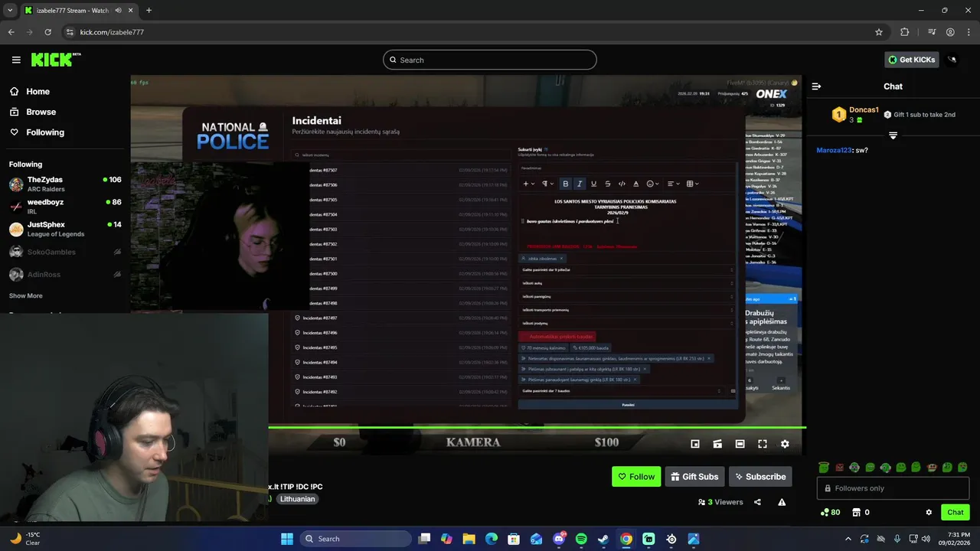Enter fullscreen on the video player
Screen dimensions: 980x551
click(763, 444)
